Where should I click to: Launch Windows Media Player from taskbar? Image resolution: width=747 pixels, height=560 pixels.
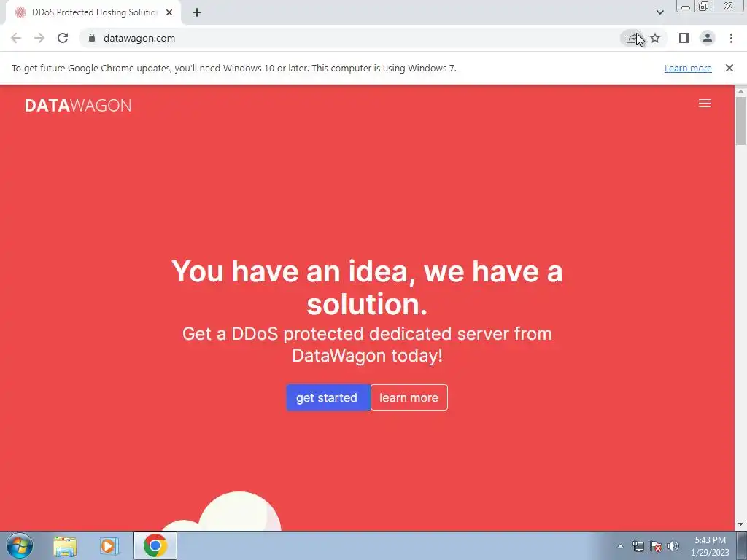(109, 545)
